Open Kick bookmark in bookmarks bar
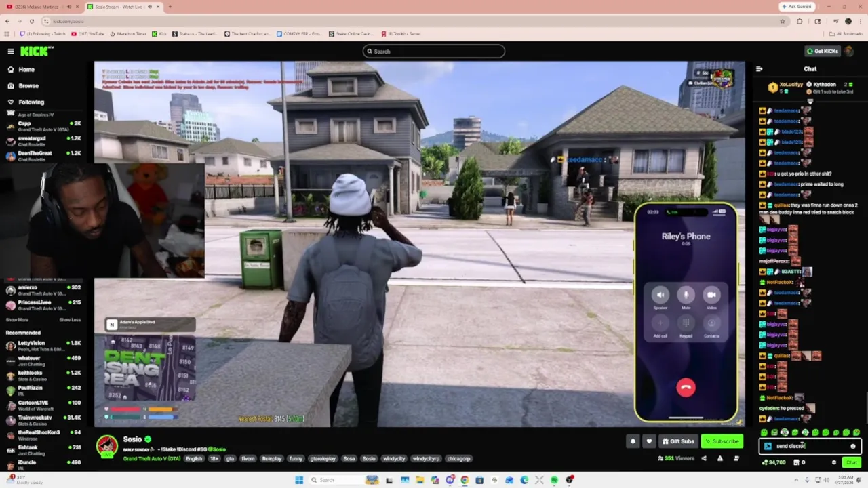 click(159, 33)
